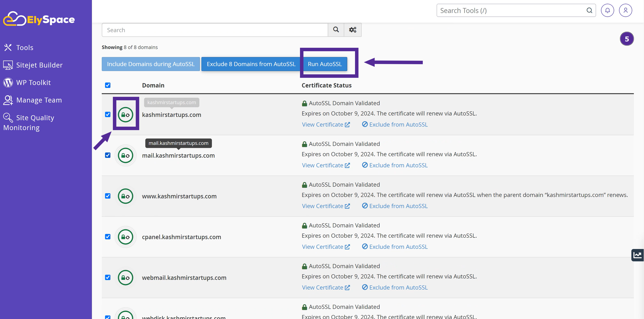Click the Certificate Status column header
Image resolution: width=644 pixels, height=319 pixels.
[x=327, y=85]
